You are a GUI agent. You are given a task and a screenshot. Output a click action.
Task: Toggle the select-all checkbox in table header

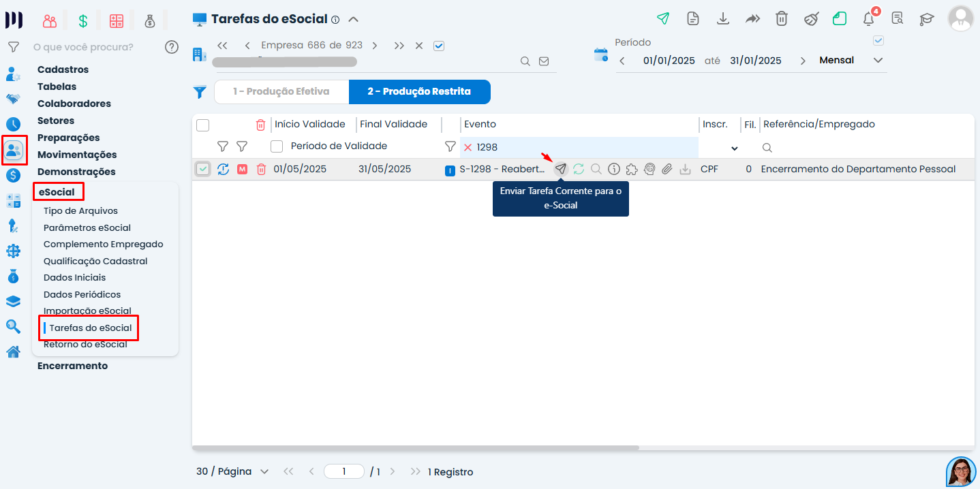[x=202, y=125]
